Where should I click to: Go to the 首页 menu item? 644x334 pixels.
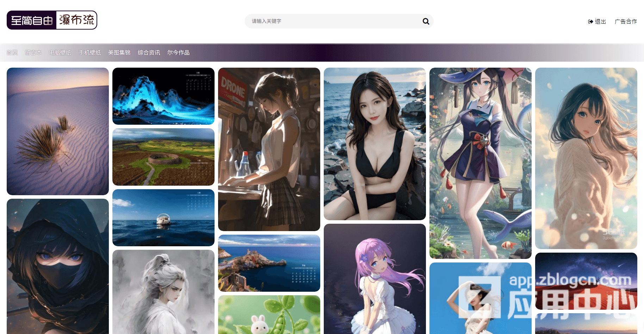point(12,52)
